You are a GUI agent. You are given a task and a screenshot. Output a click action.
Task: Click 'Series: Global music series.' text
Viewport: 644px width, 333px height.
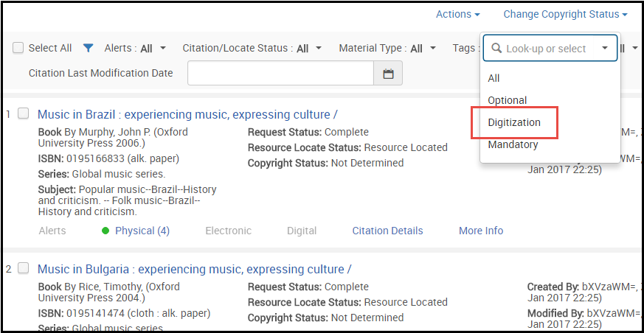click(x=102, y=175)
